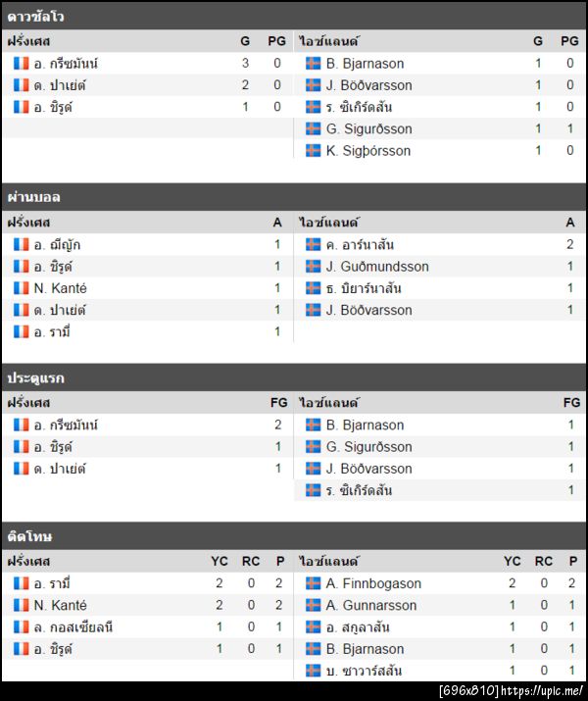588x701 pixels.
Task: Select the ประตูแรก section header
Action: tap(35, 377)
